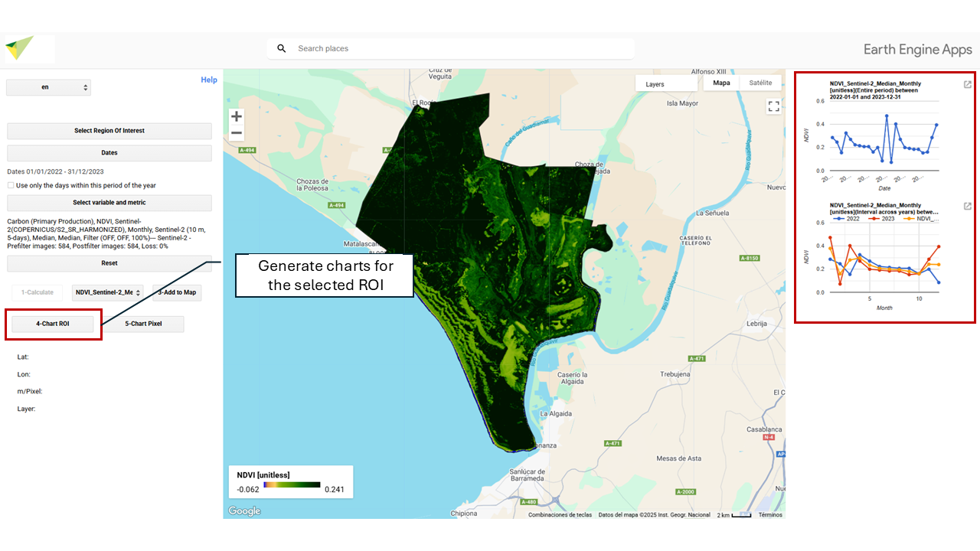The width and height of the screenshot is (980, 551).
Task: Open the top NDVI chart in new tab
Action: (x=967, y=85)
